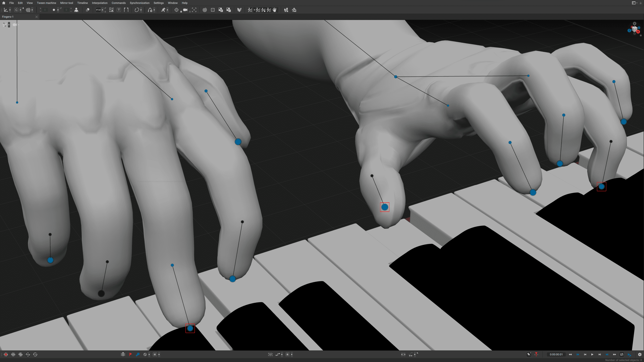The image size is (644, 362).
Task: Toggle the blue key creation flag icon
Action: (x=138, y=354)
